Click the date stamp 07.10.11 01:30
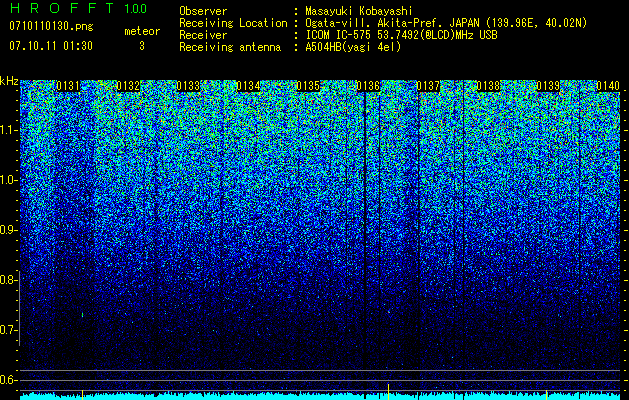This screenshot has width=629, height=400. (x=51, y=46)
